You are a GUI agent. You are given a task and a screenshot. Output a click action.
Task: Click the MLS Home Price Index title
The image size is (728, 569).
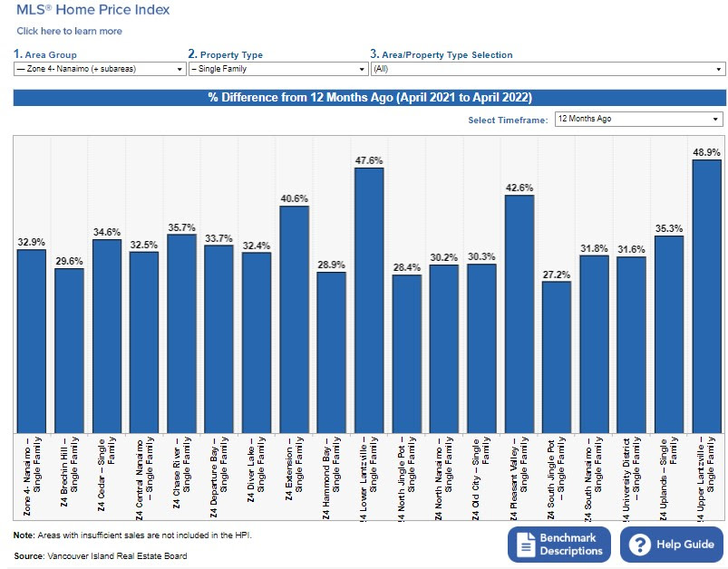(92, 10)
